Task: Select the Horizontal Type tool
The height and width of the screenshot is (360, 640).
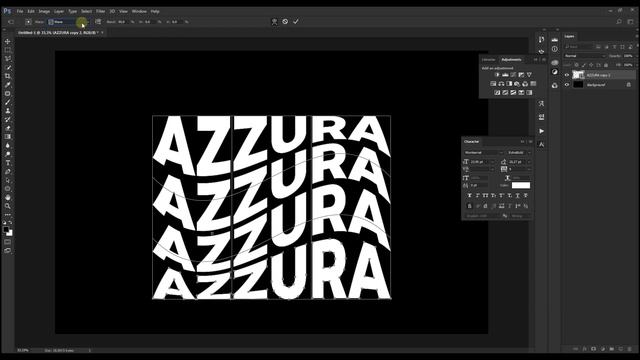Action: tap(7, 163)
